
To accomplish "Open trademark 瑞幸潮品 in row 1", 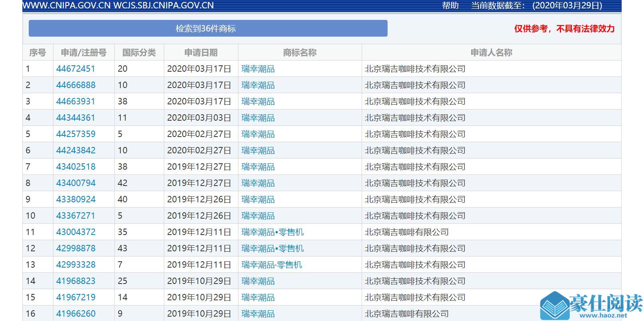I will [258, 69].
